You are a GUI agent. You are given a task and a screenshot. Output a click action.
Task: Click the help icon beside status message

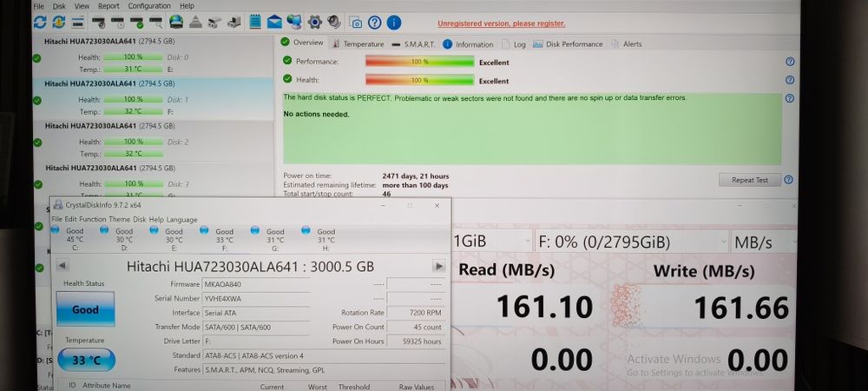point(790,98)
